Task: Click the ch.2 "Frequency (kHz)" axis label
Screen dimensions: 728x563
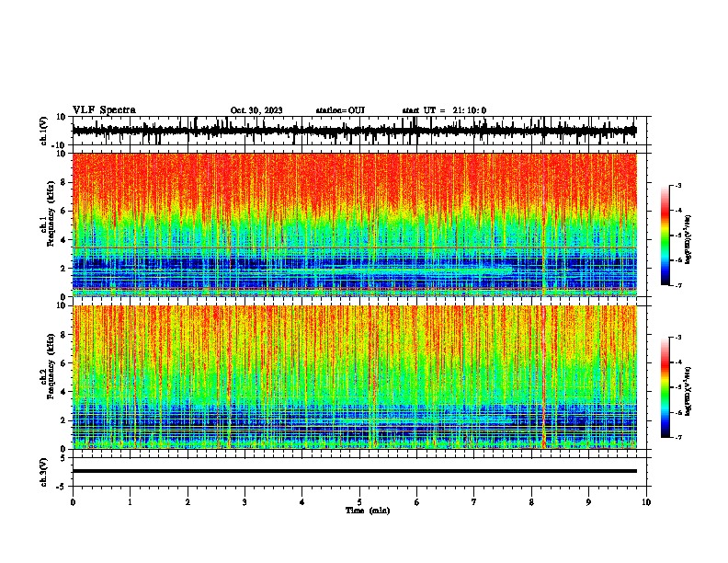Action: click(51, 366)
